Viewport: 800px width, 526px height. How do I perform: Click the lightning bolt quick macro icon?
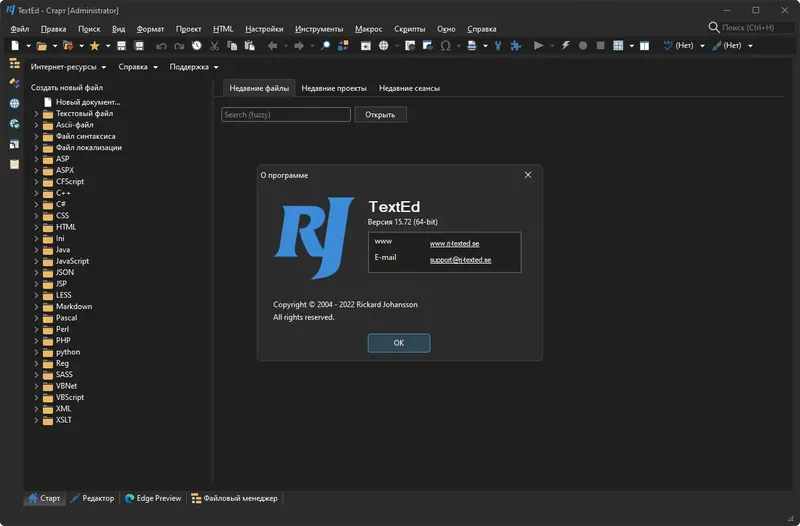pyautogui.click(x=565, y=46)
